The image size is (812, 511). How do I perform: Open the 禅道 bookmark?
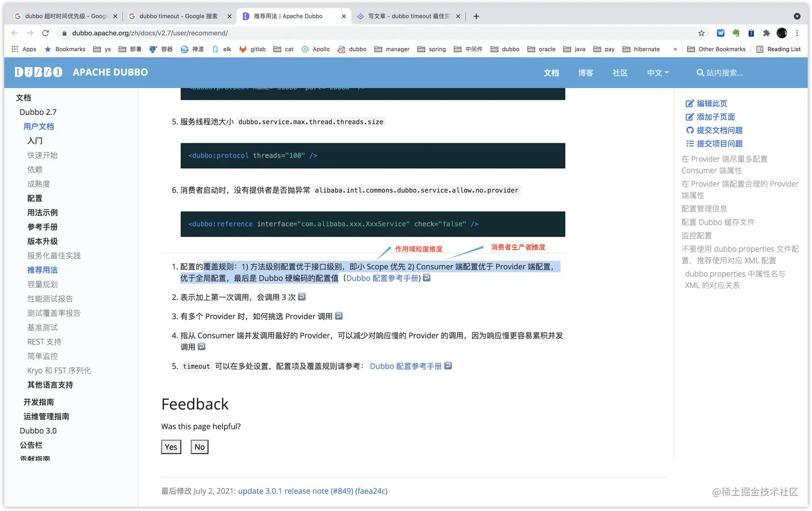tap(192, 49)
